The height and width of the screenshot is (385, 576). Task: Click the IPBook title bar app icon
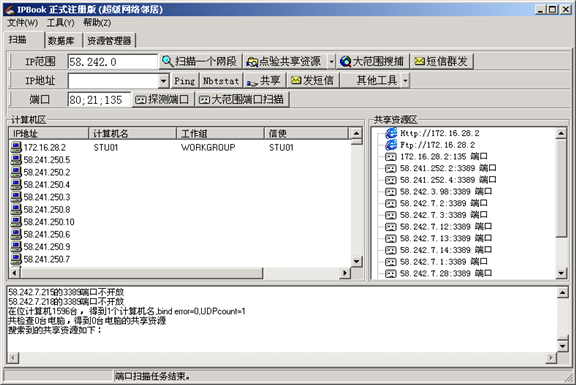[9, 9]
